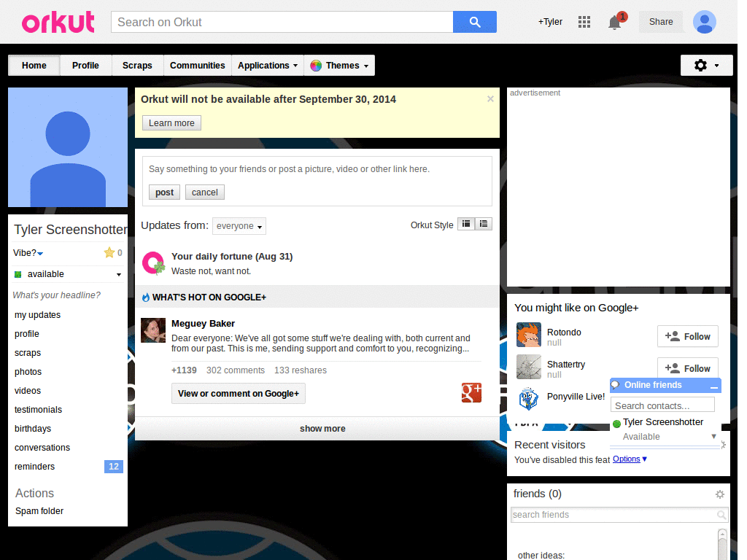Click the Learn more button
The height and width of the screenshot is (560, 747).
click(x=171, y=123)
